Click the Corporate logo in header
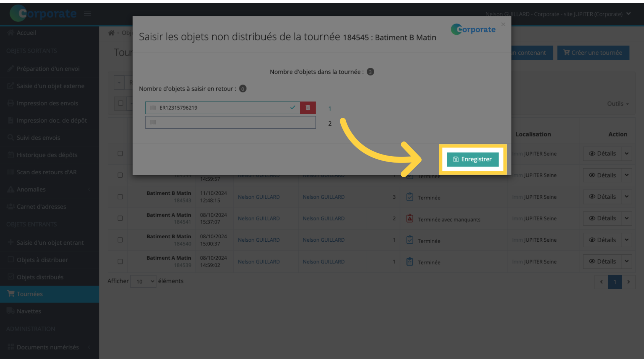The height and width of the screenshot is (362, 644). click(43, 13)
